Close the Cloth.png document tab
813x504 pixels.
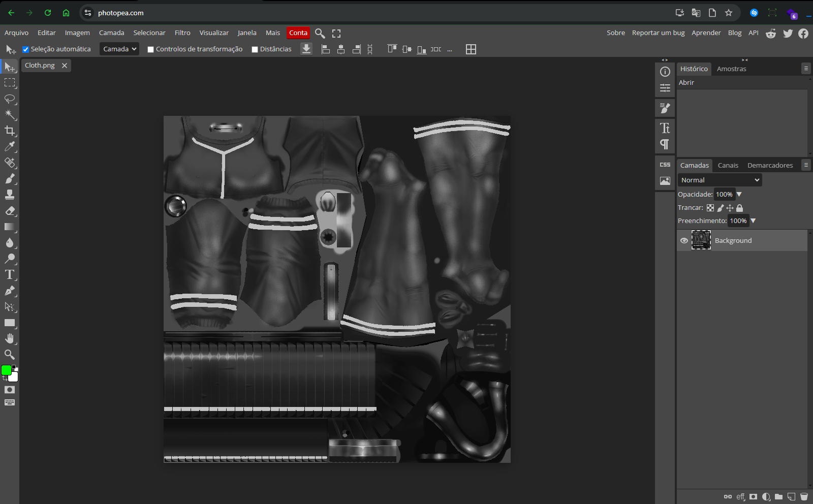coord(65,66)
